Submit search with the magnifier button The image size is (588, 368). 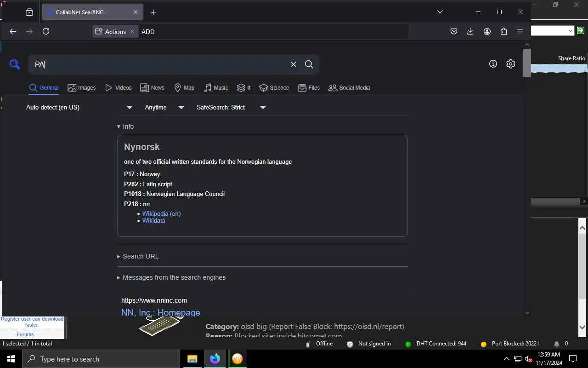[309, 64]
